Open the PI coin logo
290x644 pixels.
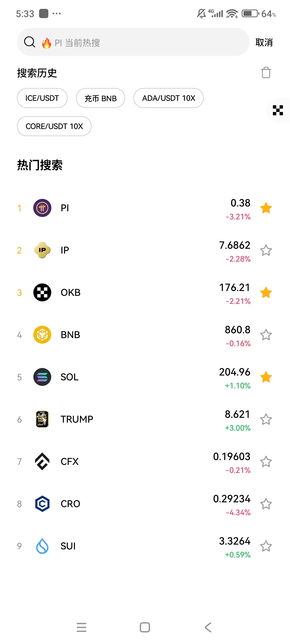42,208
